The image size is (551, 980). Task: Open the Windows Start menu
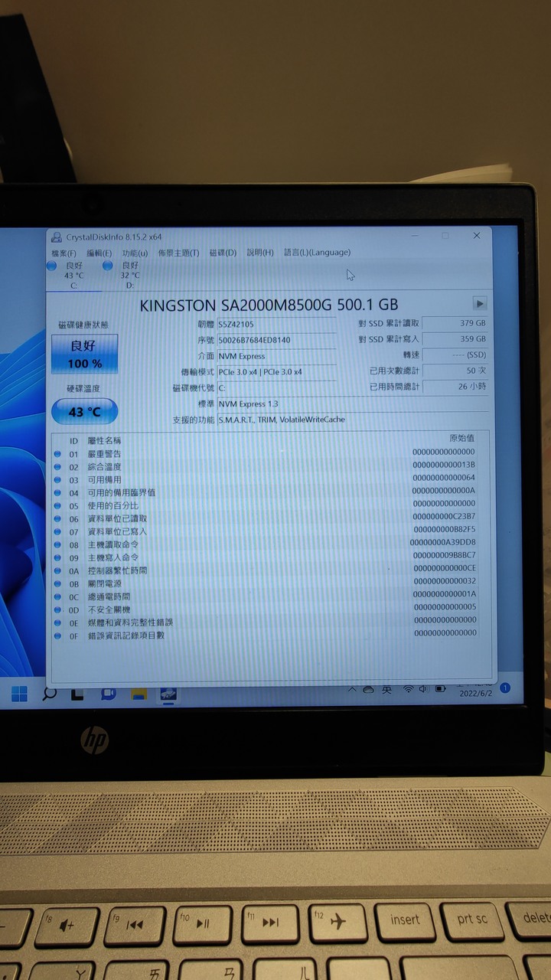[x=19, y=694]
